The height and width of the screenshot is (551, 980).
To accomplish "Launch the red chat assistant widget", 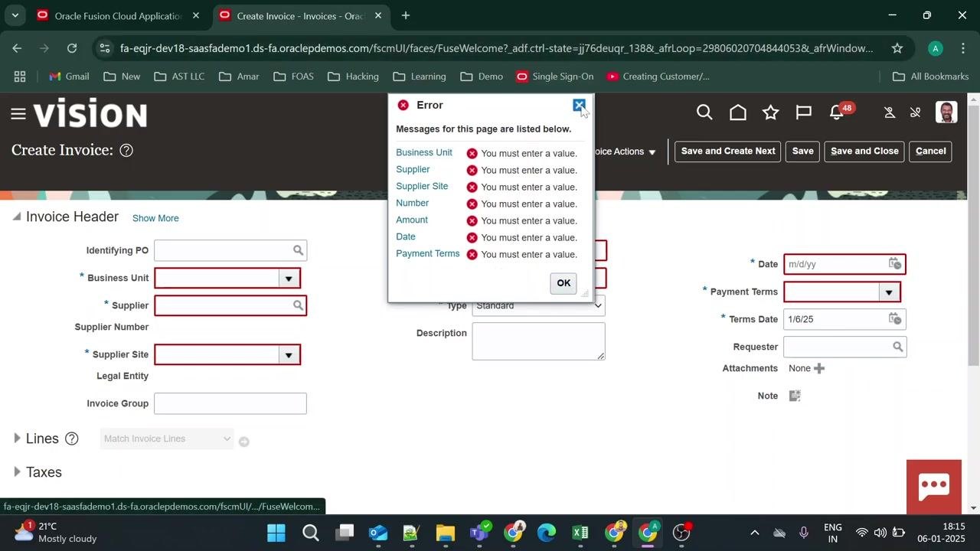I will coord(934,486).
